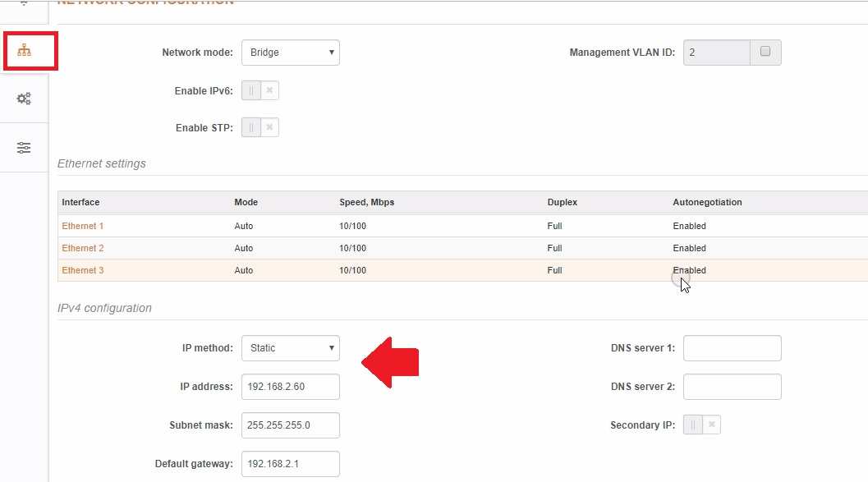Viewport: 868px width, 482px height.
Task: Toggle the Enable STP switch
Action: 260,127
